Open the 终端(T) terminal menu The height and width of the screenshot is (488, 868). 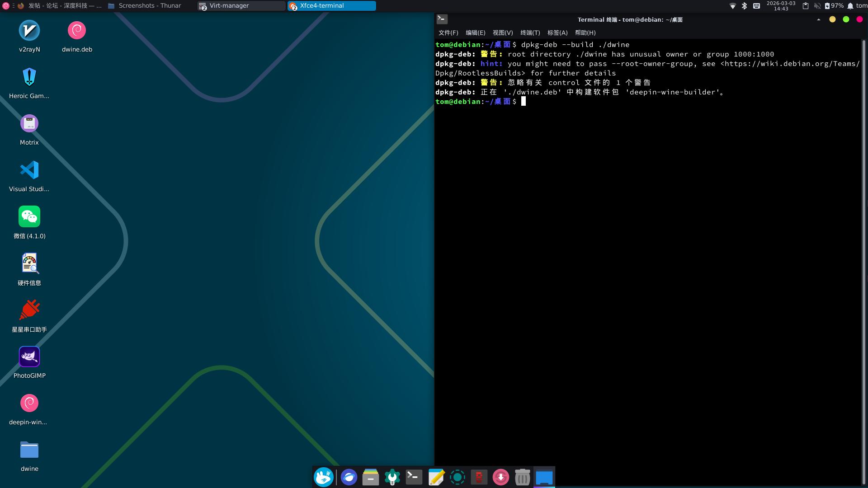tap(530, 33)
